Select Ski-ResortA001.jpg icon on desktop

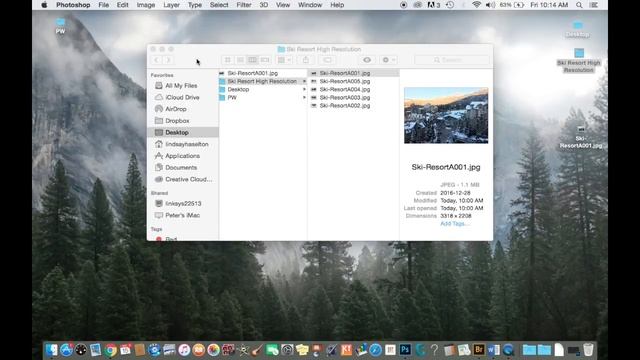(x=580, y=138)
